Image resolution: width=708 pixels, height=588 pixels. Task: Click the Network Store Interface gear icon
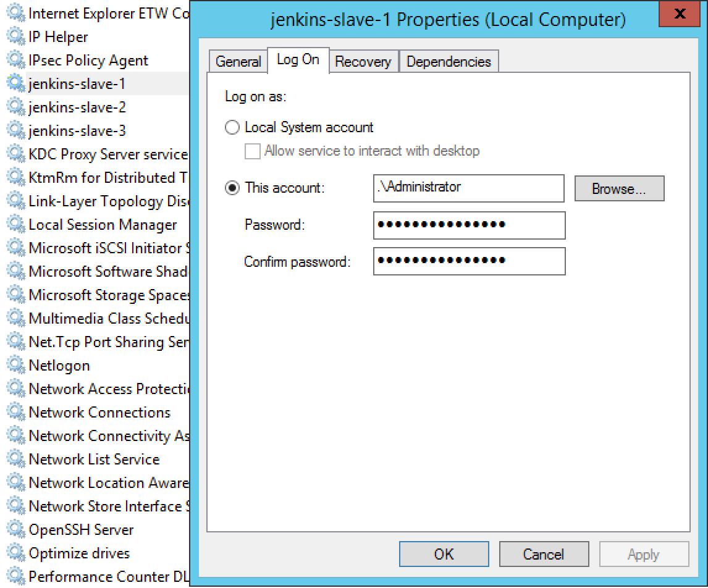(x=16, y=506)
